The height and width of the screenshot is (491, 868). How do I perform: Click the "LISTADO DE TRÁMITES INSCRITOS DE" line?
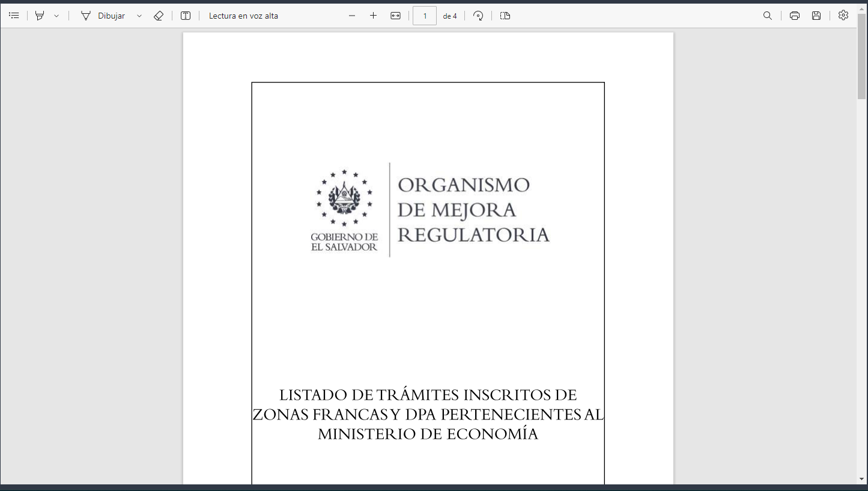click(428, 395)
